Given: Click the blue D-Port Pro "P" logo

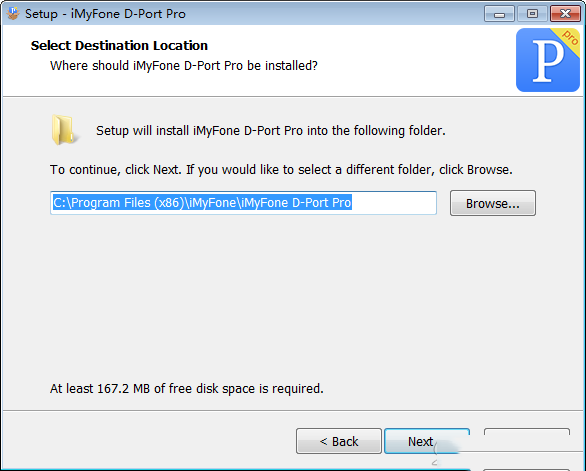Looking at the screenshot, I should 548,60.
